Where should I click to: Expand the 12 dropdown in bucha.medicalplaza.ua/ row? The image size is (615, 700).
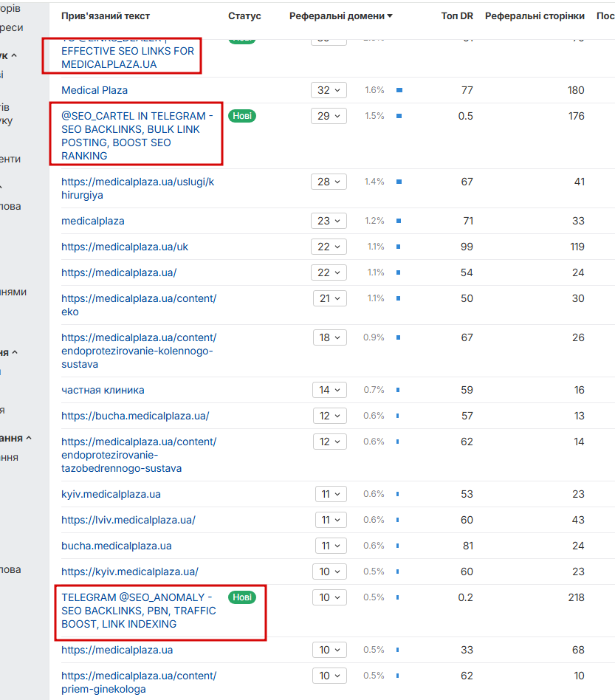tap(330, 416)
